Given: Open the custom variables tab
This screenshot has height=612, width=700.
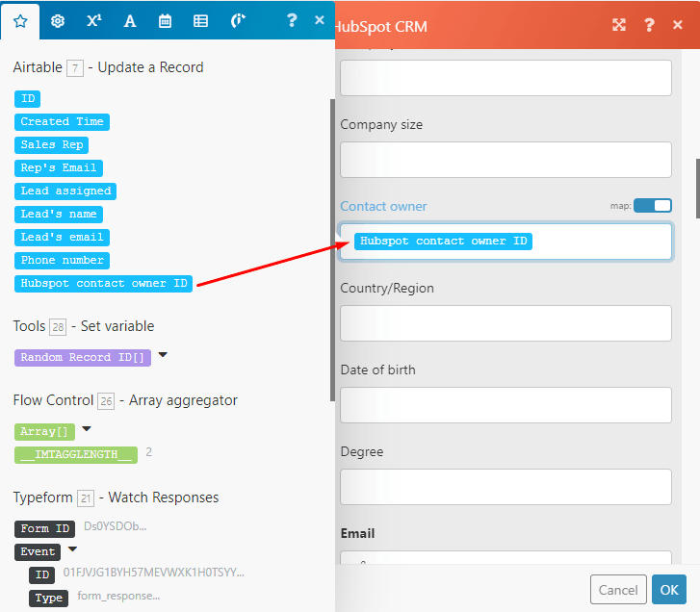Looking at the screenshot, I should pyautogui.click(x=237, y=20).
